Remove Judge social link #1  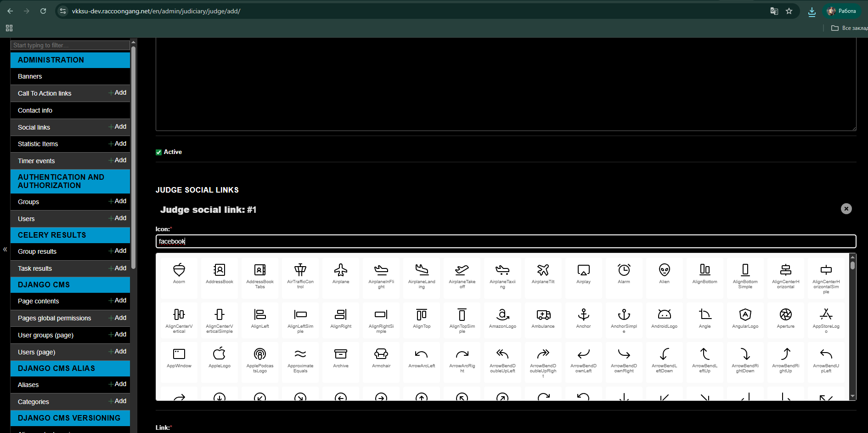click(x=846, y=209)
